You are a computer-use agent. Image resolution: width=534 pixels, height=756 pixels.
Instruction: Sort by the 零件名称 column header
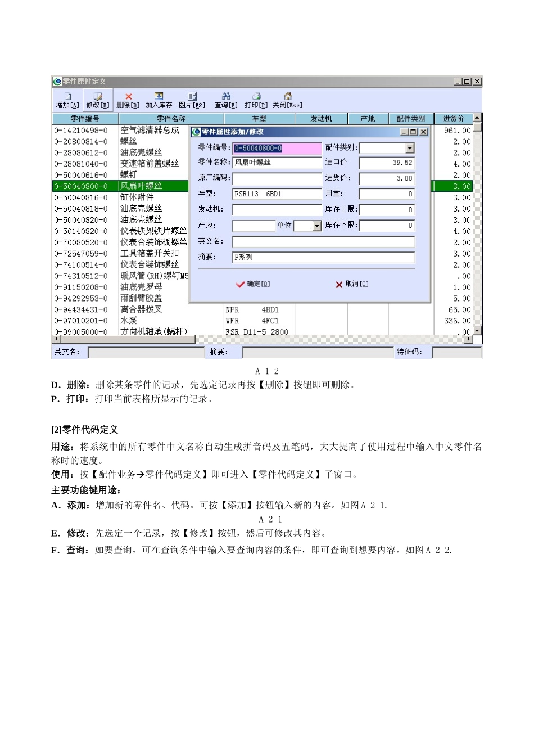coord(171,119)
